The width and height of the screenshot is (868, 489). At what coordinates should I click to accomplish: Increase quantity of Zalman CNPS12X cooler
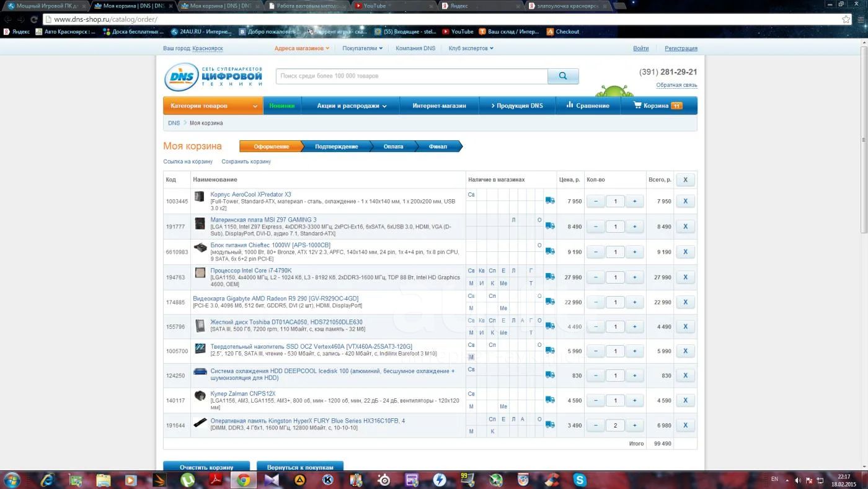[634, 400]
